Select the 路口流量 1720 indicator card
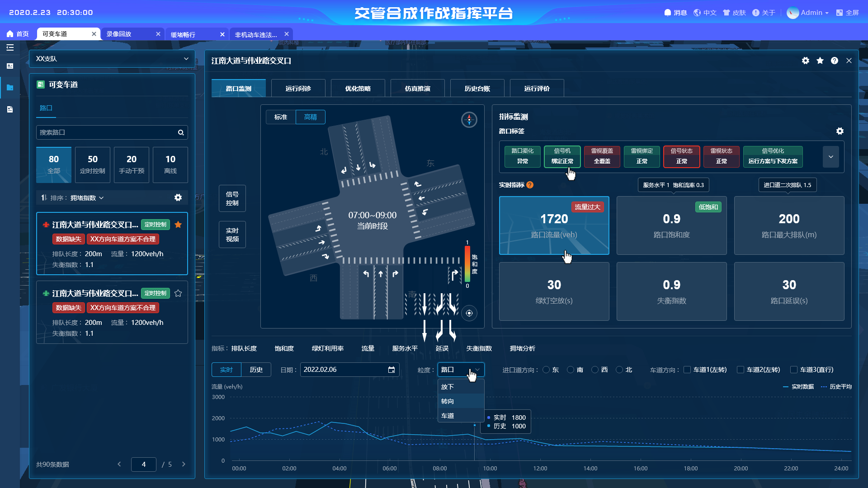This screenshot has width=868, height=488. (x=554, y=225)
